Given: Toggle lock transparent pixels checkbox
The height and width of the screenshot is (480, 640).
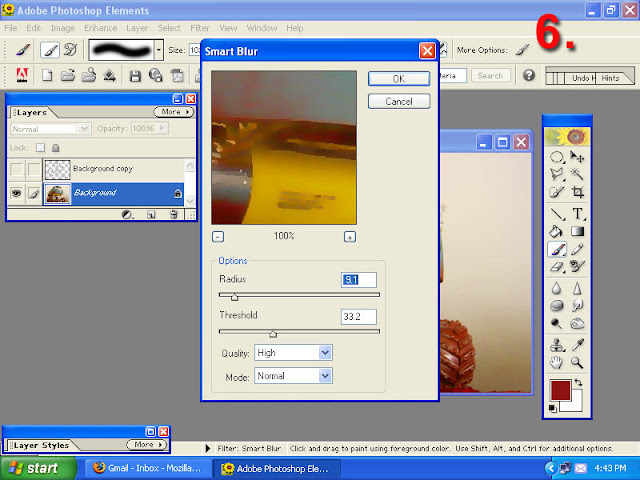Looking at the screenshot, I should pyautogui.click(x=40, y=148).
